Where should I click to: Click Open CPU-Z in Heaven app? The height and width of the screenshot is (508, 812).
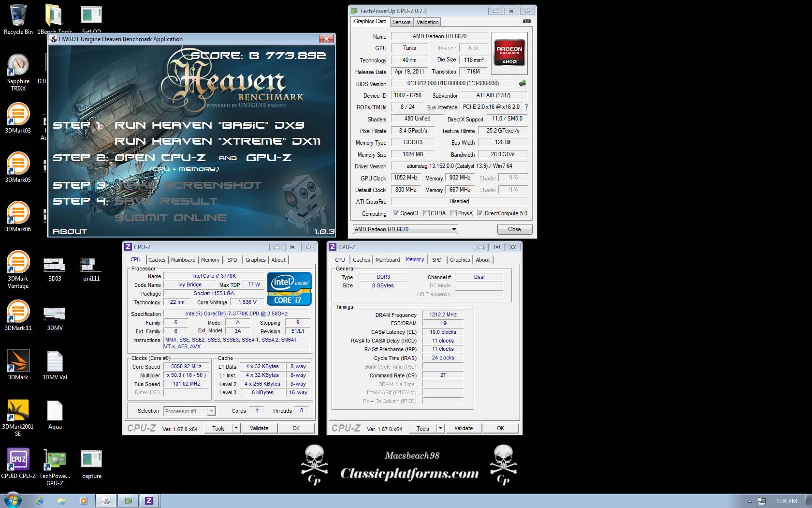tap(160, 158)
